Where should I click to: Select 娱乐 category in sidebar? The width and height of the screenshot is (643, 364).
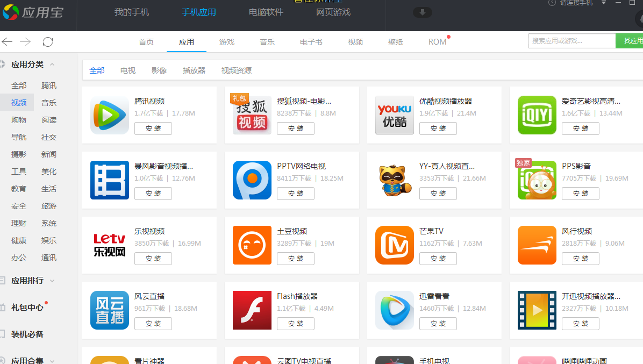(49, 241)
